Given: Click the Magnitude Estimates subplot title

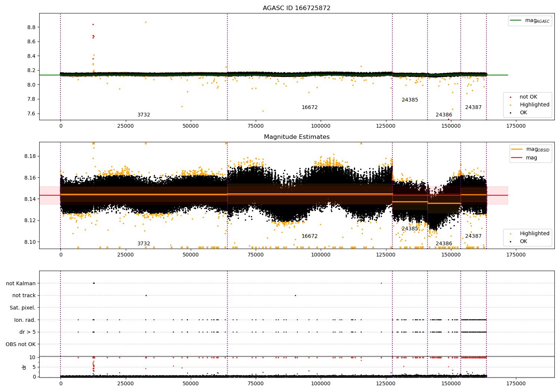Looking at the screenshot, I should click(x=297, y=137).
